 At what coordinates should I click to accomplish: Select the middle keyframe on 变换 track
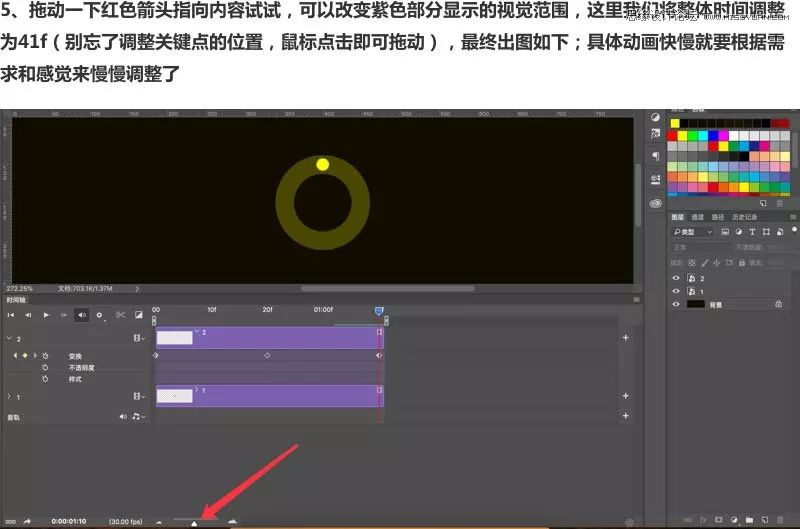[x=267, y=356]
